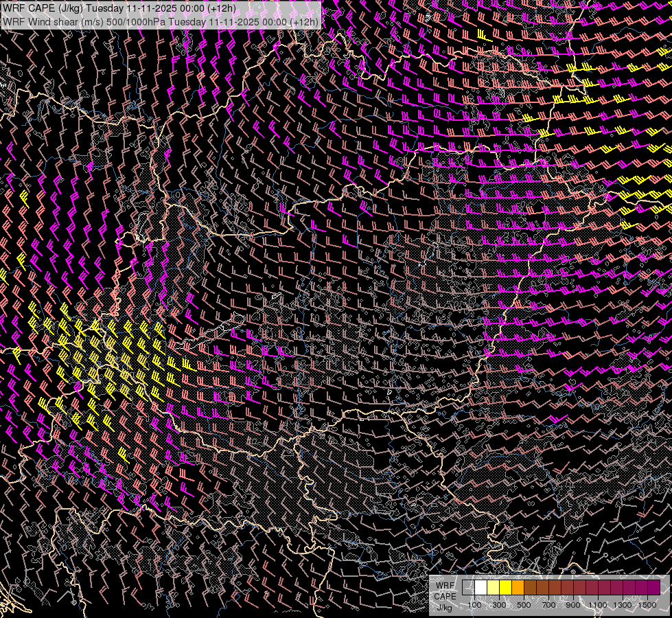Click the orange CAPE legend swatch
The width and height of the screenshot is (672, 618).
[x=518, y=587]
